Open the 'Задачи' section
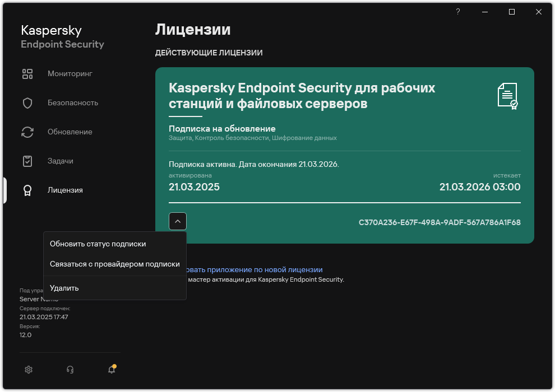 coord(61,161)
